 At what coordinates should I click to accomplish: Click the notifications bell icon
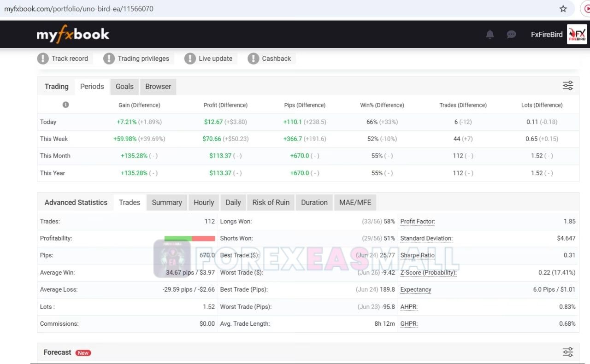pos(490,35)
